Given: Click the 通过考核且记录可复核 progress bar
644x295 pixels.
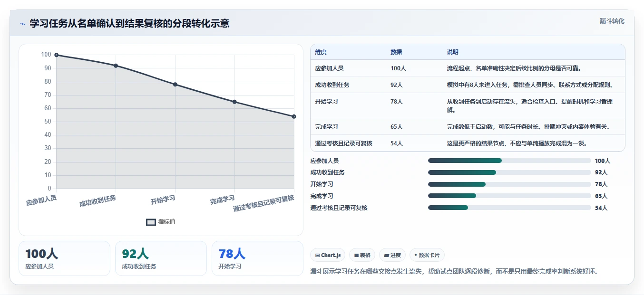Looking at the screenshot, I should [x=509, y=208].
